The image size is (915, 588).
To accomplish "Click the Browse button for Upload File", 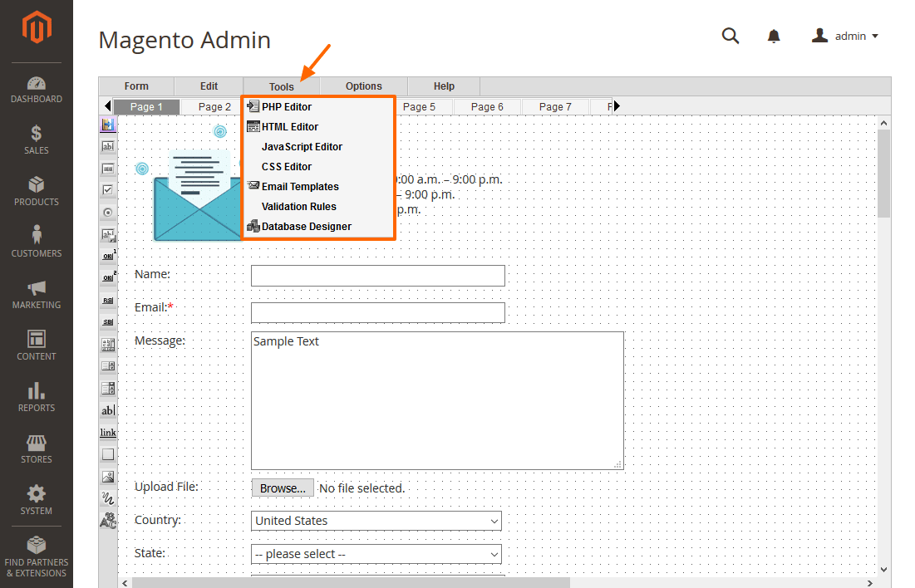I will click(282, 488).
